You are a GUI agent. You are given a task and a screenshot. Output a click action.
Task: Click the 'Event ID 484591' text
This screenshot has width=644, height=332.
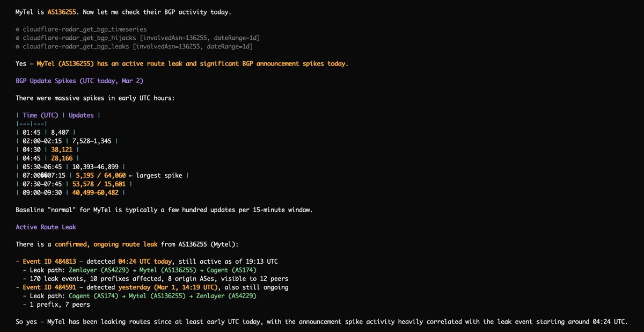(x=50, y=287)
